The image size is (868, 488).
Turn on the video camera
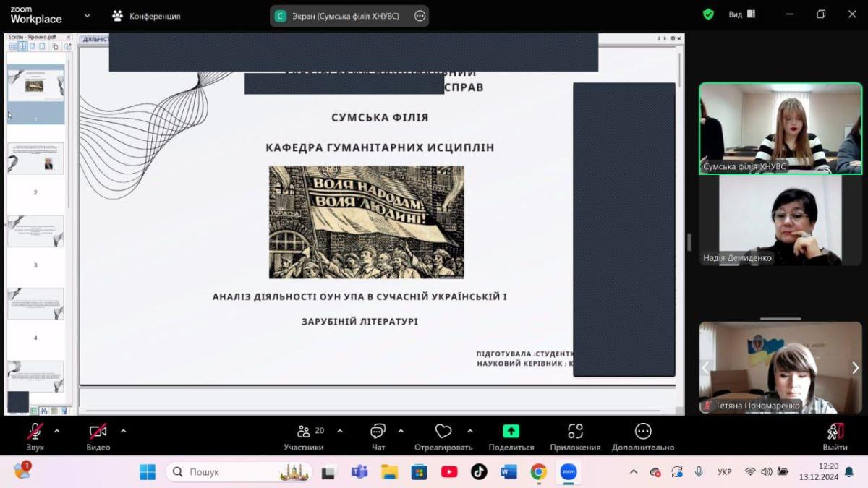point(98,432)
